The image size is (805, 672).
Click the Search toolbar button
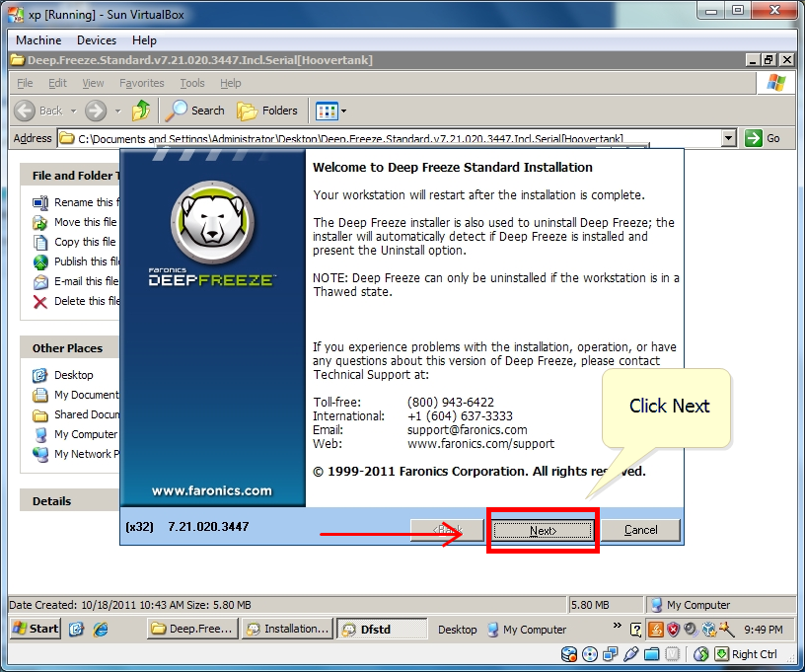[195, 111]
